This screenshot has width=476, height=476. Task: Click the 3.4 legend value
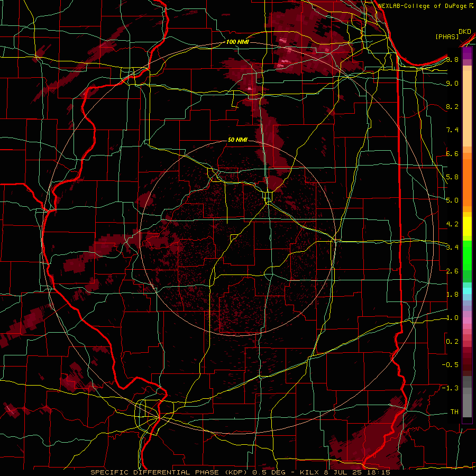(452, 247)
